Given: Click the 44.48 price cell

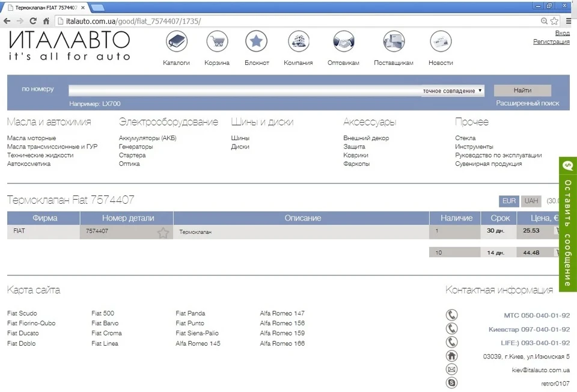Looking at the screenshot, I should tap(531, 253).
